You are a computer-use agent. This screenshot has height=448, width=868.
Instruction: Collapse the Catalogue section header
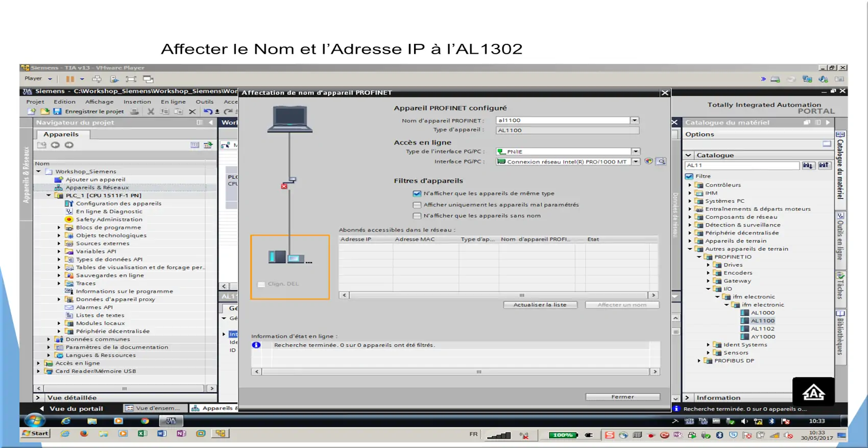(688, 155)
